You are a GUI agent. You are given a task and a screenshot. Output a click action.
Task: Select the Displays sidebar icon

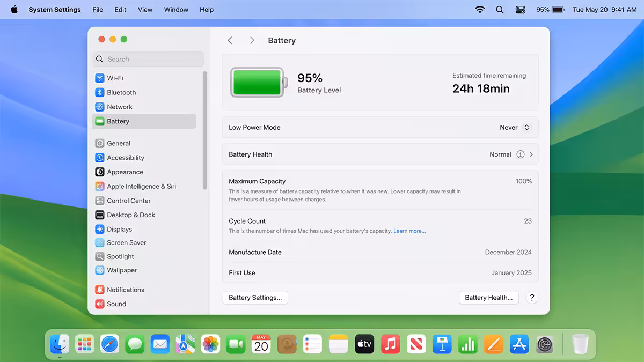[x=100, y=229]
